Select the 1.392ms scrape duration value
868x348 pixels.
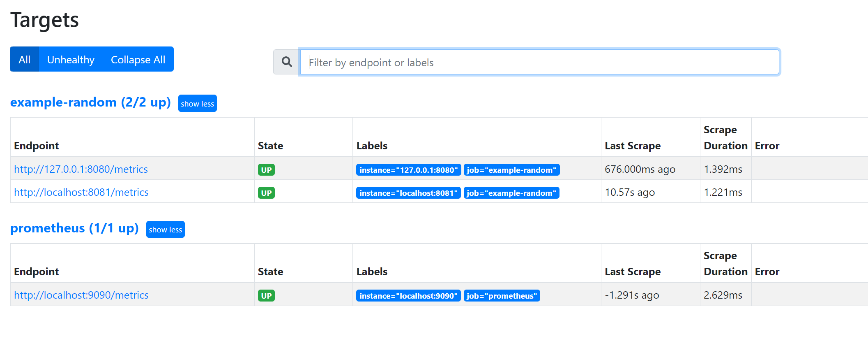tap(723, 169)
